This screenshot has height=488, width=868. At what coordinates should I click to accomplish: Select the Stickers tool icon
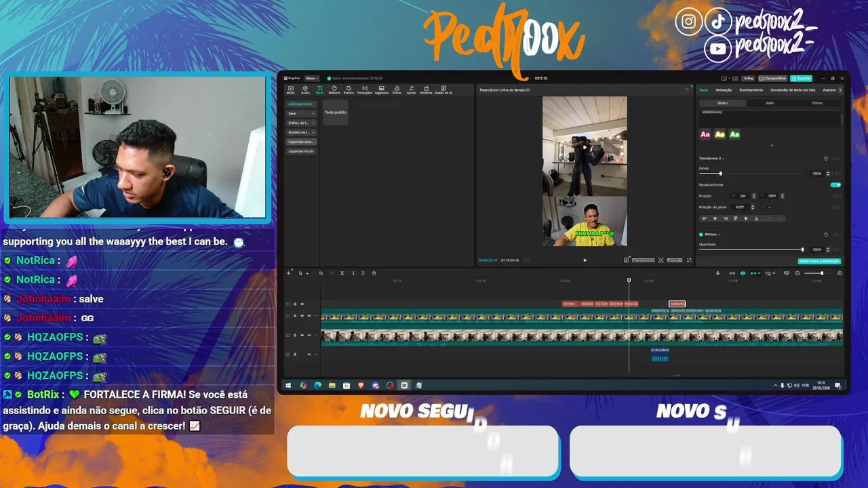pos(334,89)
